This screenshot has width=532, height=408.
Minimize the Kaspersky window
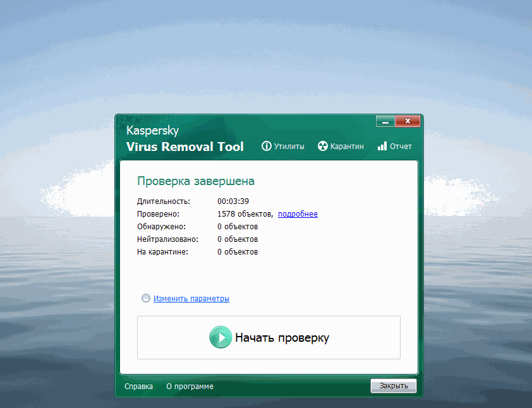point(385,121)
